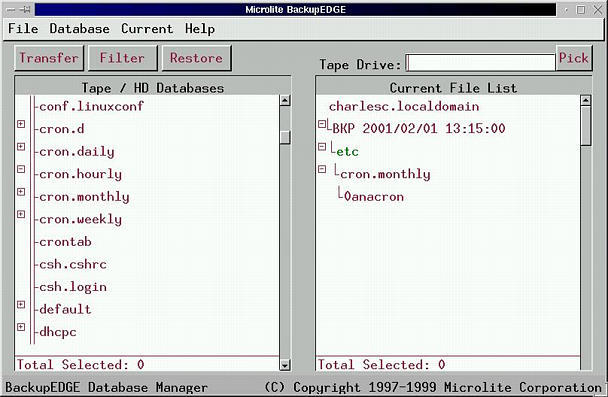Open the Current menu
Screen dimensions: 608x397
[147, 29]
